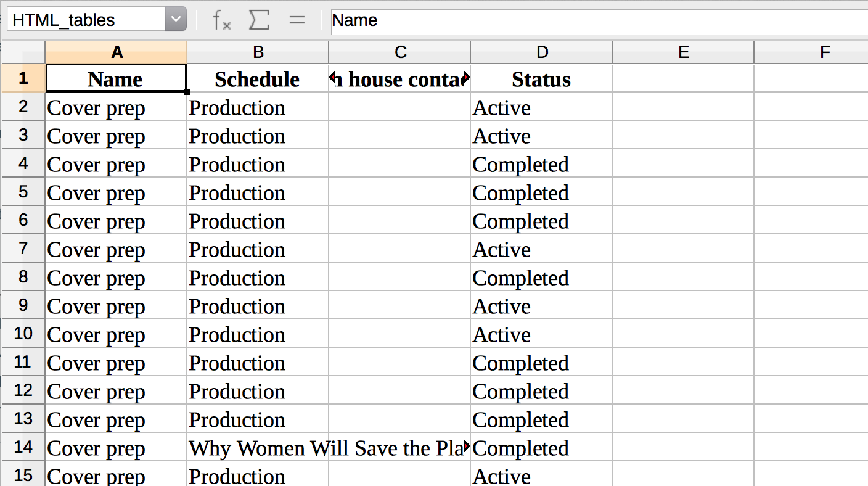Open the Function Wizard icon

(x=221, y=20)
